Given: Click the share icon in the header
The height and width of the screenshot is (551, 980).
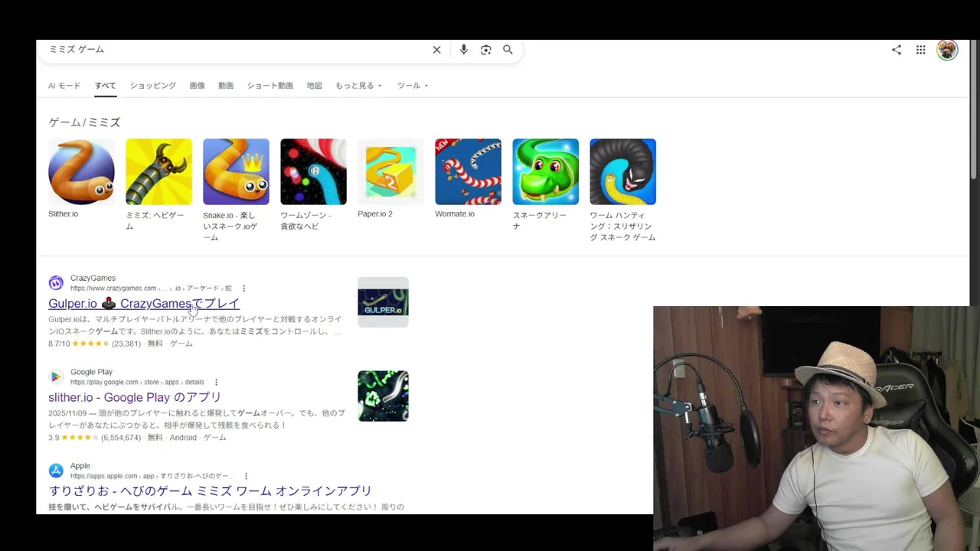Looking at the screenshot, I should (x=897, y=50).
